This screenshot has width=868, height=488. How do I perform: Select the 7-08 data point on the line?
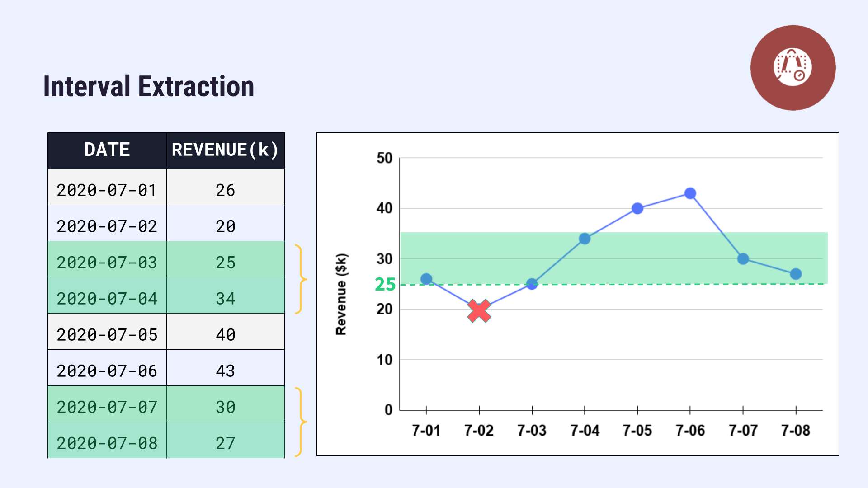(796, 274)
